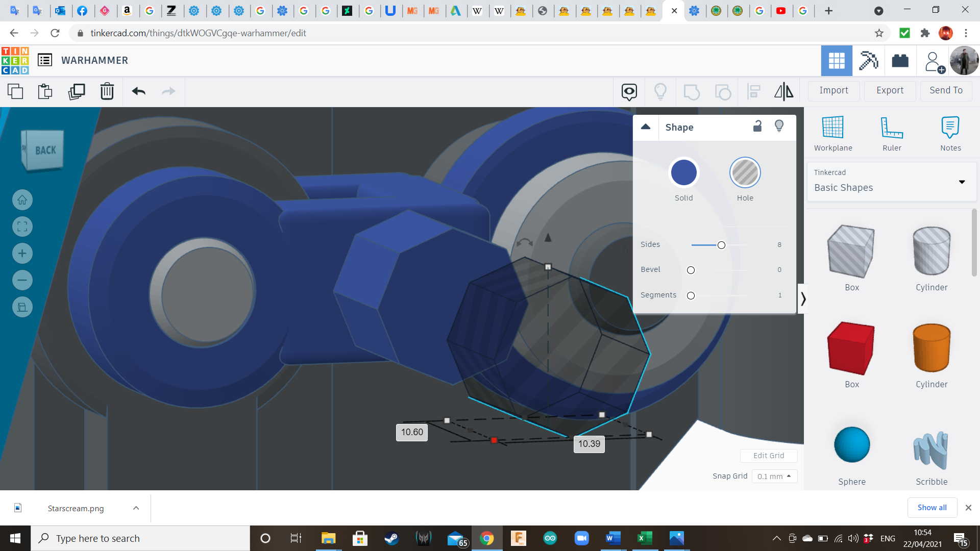Click the Duplicate and repeat icon
Viewport: 980px width, 551px height.
77,91
